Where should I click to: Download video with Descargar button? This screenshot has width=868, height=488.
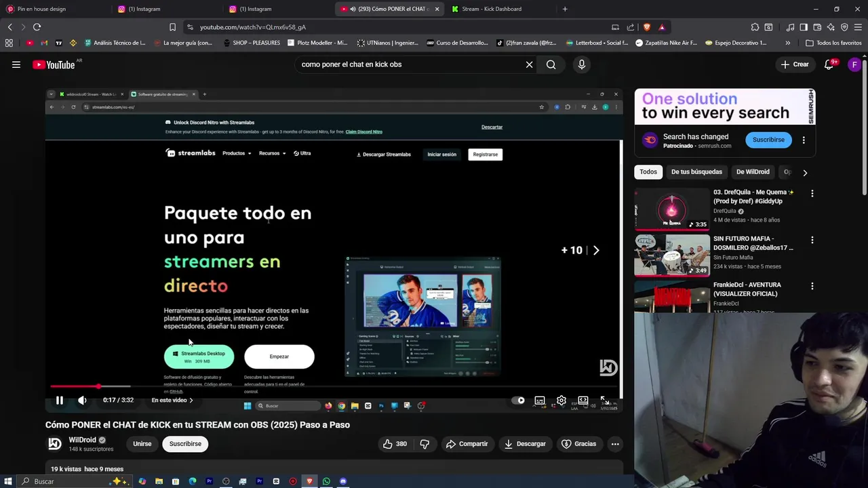[x=525, y=444]
